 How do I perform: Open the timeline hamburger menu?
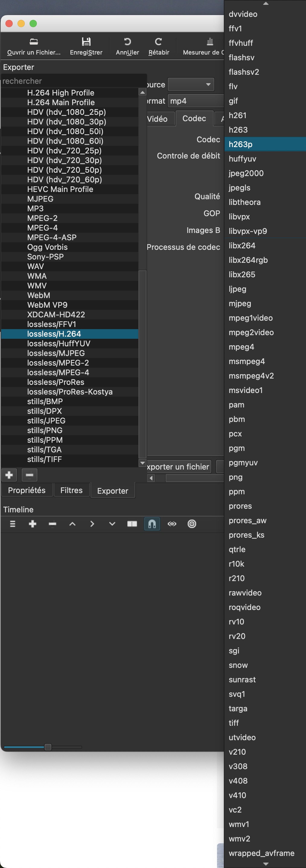click(13, 524)
